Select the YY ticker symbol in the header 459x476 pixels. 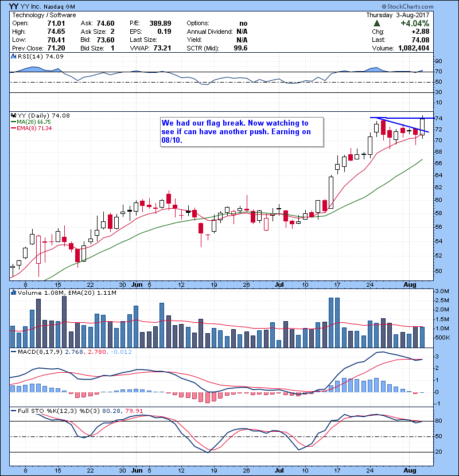click(x=14, y=6)
